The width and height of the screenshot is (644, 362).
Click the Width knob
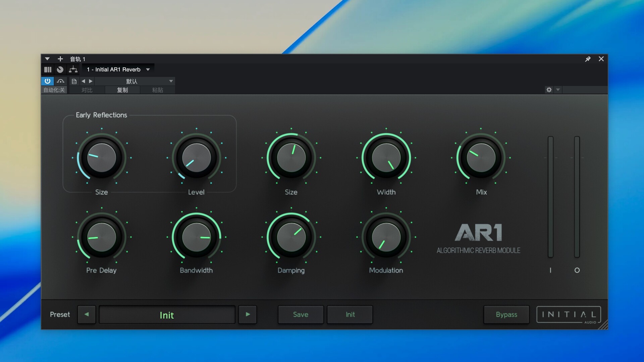(386, 158)
